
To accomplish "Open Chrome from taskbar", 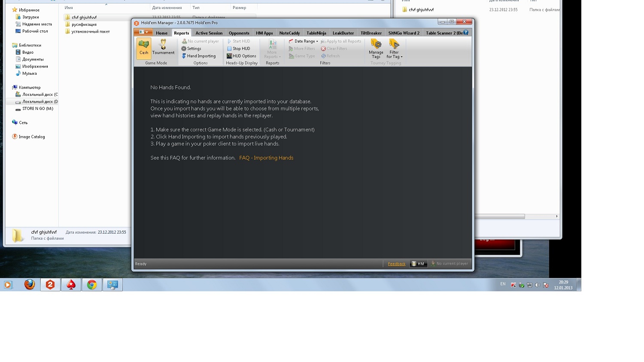I will (x=91, y=285).
